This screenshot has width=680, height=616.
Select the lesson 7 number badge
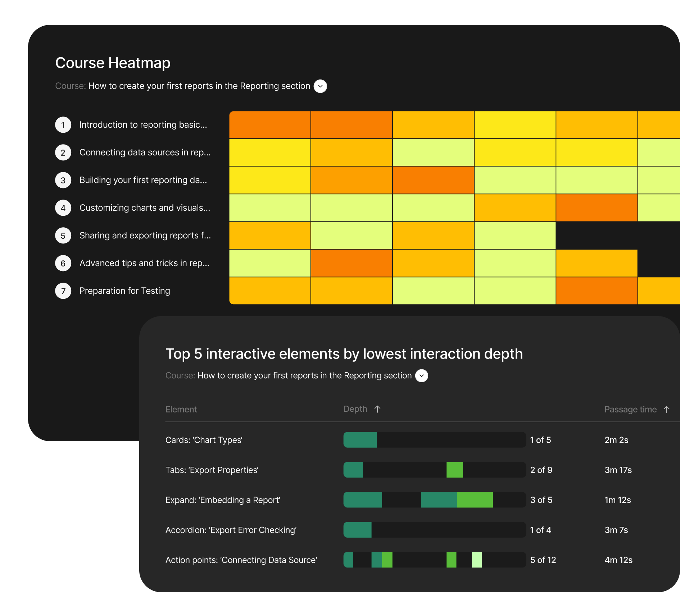pyautogui.click(x=63, y=291)
